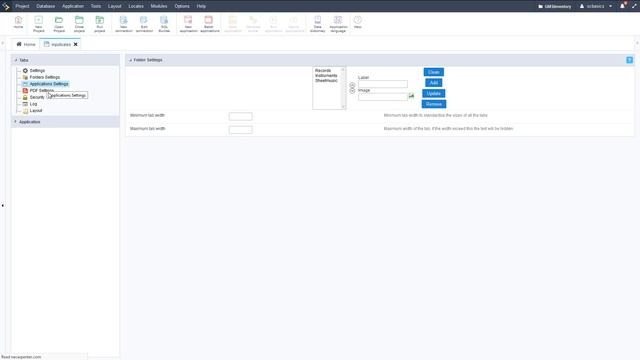Click the Security lock icon
640x360 pixels.
coord(25,97)
